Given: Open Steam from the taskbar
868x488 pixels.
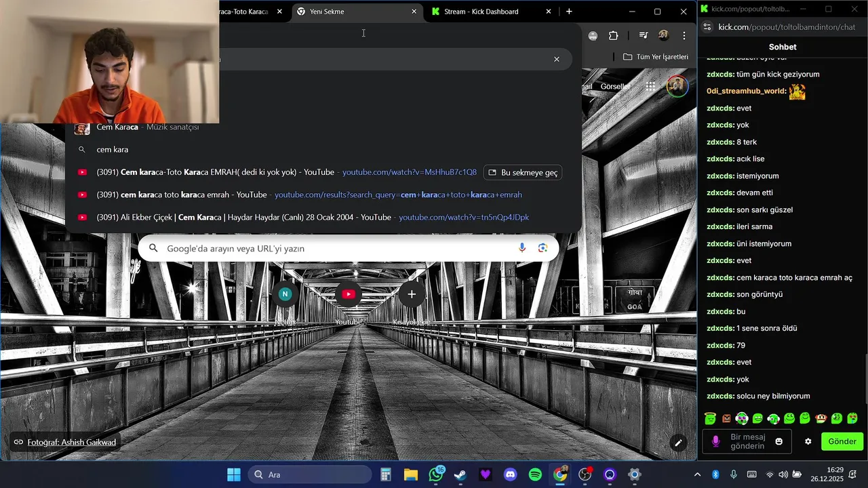Looking at the screenshot, I should click(x=460, y=474).
